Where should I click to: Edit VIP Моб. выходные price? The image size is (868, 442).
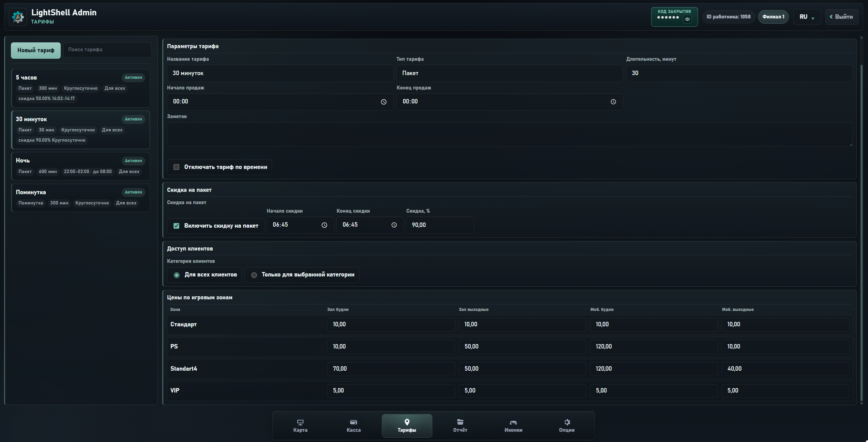pyautogui.click(x=785, y=391)
